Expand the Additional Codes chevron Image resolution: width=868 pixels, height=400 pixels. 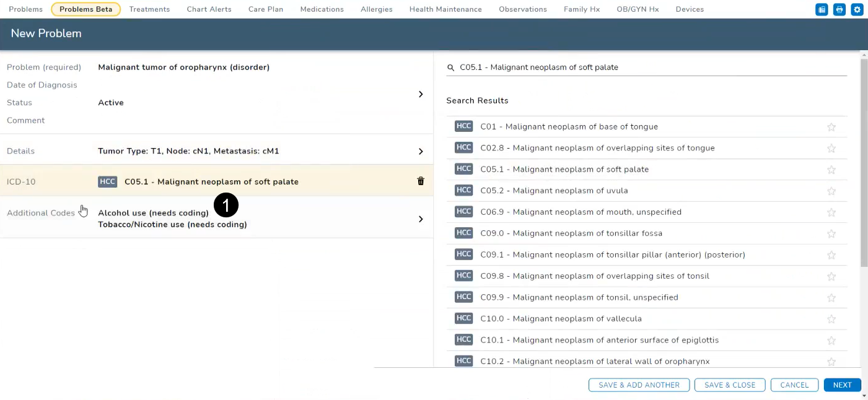coord(421,219)
